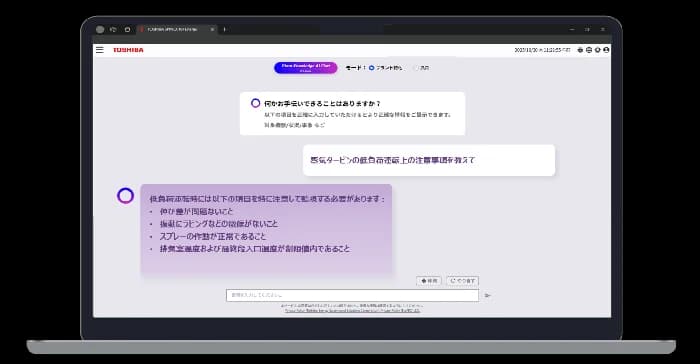The width and height of the screenshot is (700, 364).
Task: Select the TOSHIBA browser tab
Action: coord(176,29)
